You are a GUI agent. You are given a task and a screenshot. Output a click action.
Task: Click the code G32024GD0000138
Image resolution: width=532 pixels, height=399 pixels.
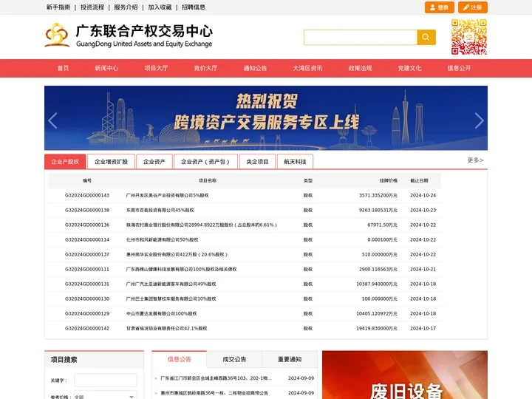87,211
